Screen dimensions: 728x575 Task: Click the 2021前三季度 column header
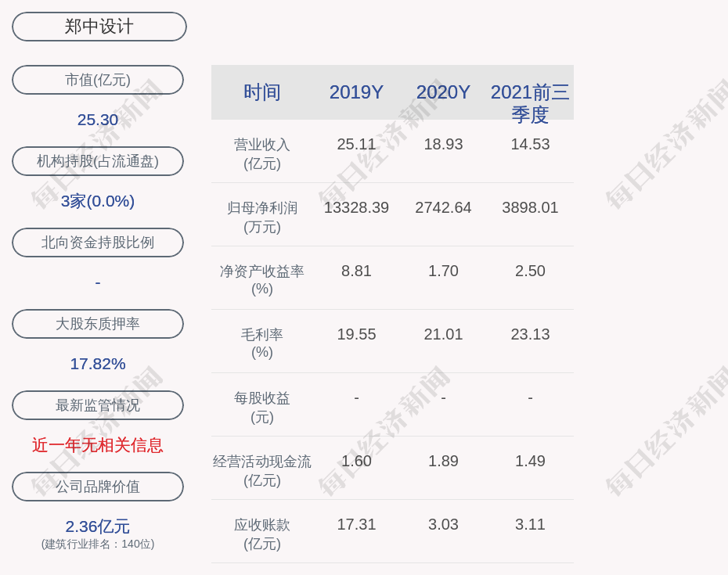click(530, 103)
